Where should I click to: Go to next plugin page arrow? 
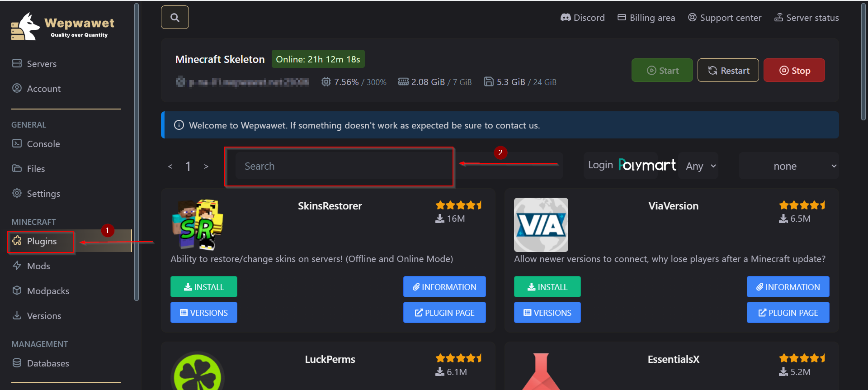pos(206,166)
